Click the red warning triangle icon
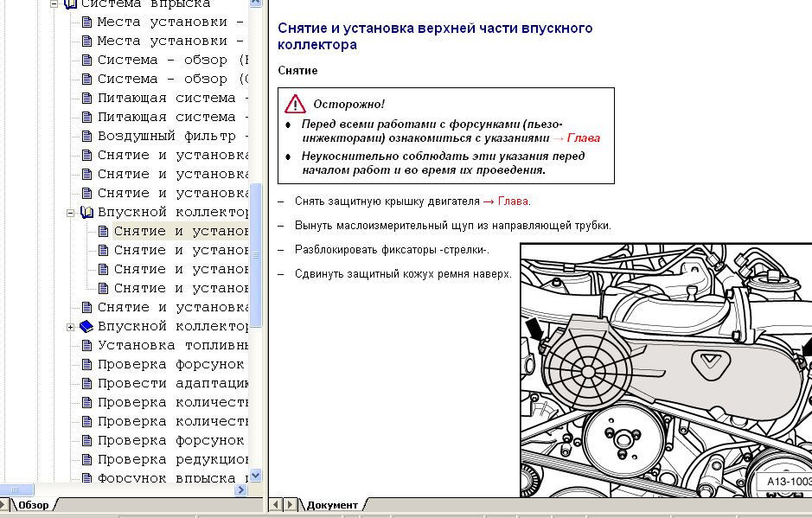This screenshot has width=812, height=518. 295,104
